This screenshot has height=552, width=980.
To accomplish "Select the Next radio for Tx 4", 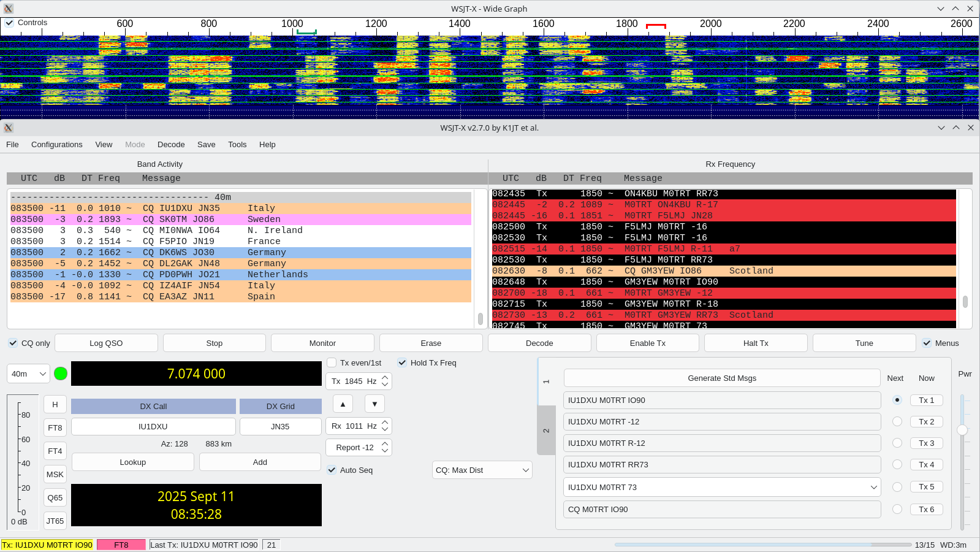I will [897, 464].
